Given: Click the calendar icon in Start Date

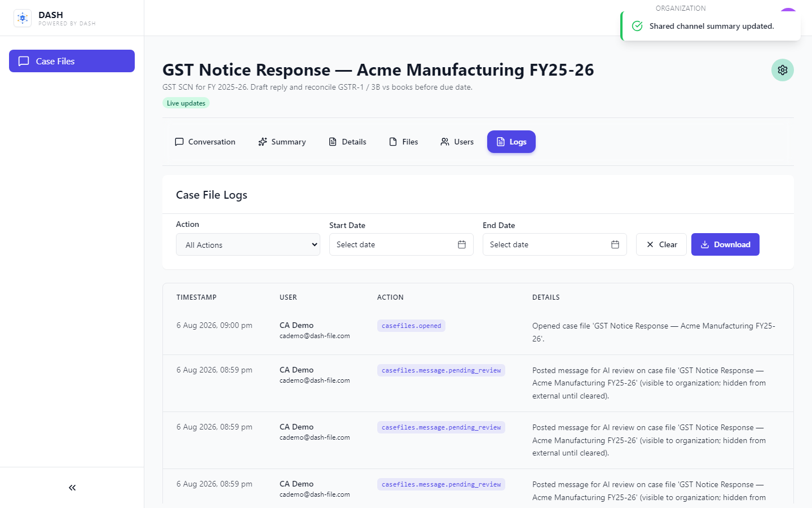Looking at the screenshot, I should point(462,244).
